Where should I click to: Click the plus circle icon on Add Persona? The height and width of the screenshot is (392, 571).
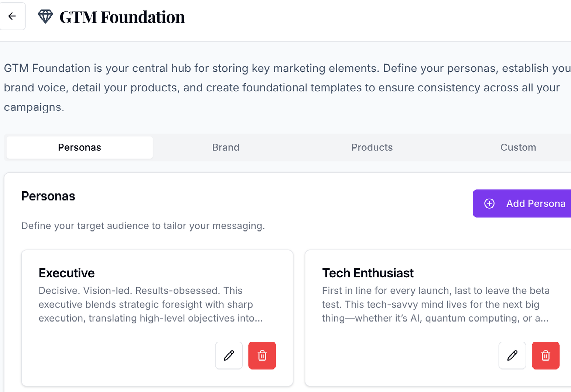point(489,203)
